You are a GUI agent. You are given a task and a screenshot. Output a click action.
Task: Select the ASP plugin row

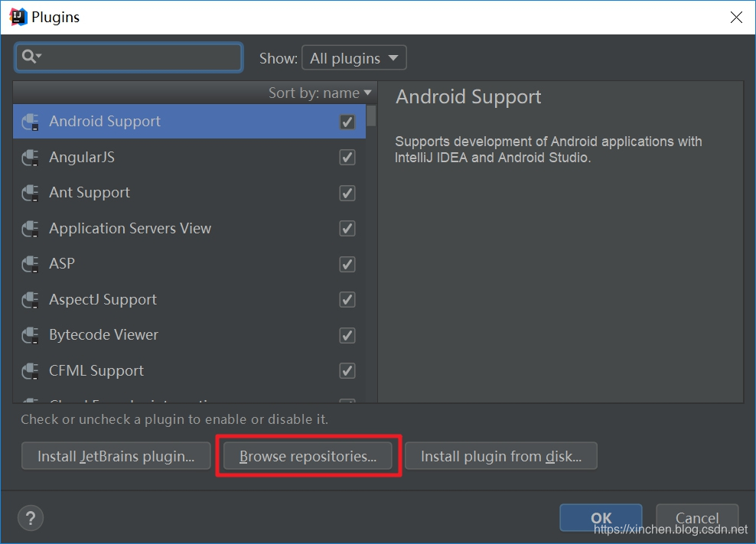(189, 264)
